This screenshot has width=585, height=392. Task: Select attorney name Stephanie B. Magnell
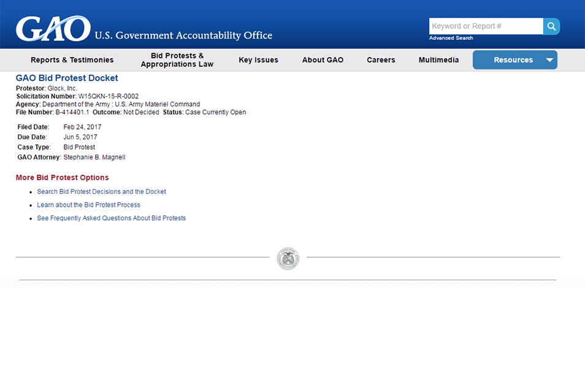coord(94,157)
